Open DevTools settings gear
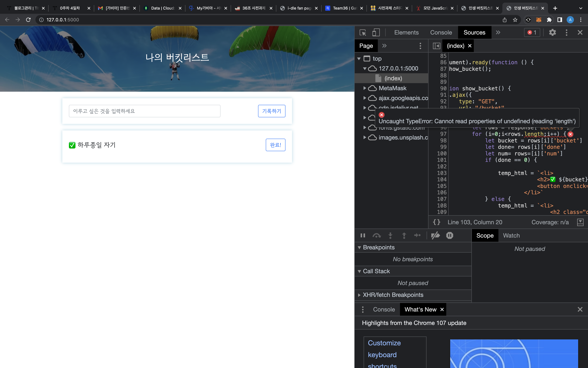Screen dimensions: 588x368 [553, 33]
